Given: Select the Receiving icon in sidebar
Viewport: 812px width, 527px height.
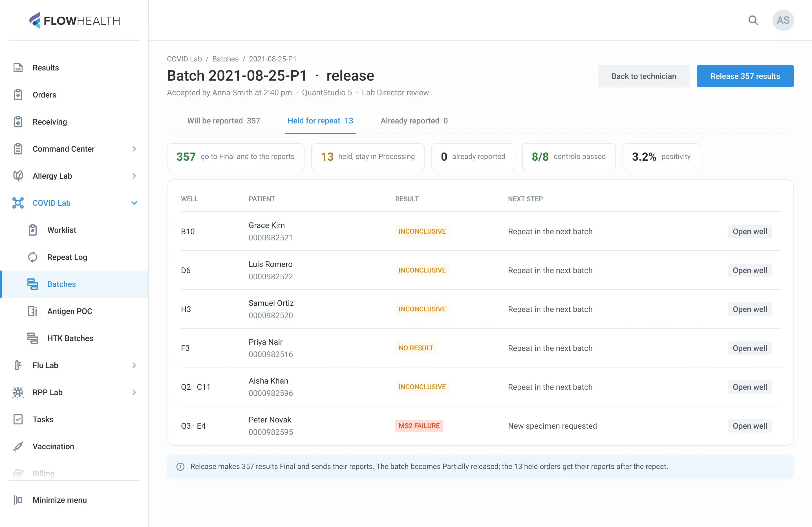Looking at the screenshot, I should point(18,122).
